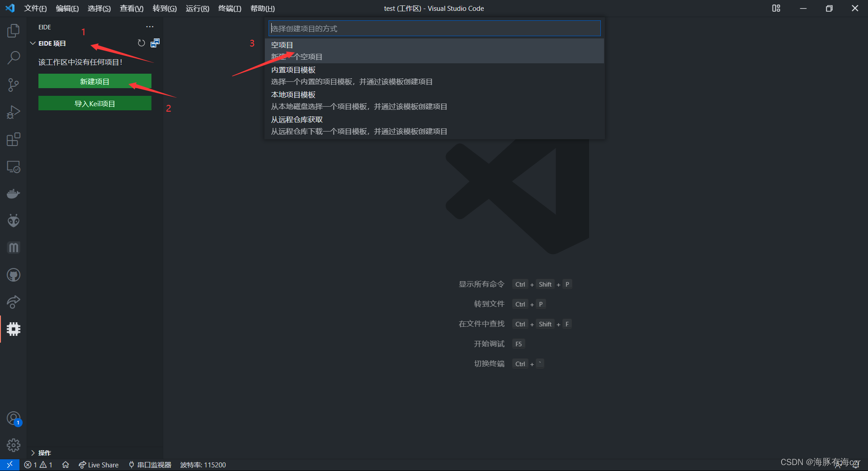This screenshot has height=471, width=868.
Task: Minimize the VS Code window
Action: click(803, 8)
